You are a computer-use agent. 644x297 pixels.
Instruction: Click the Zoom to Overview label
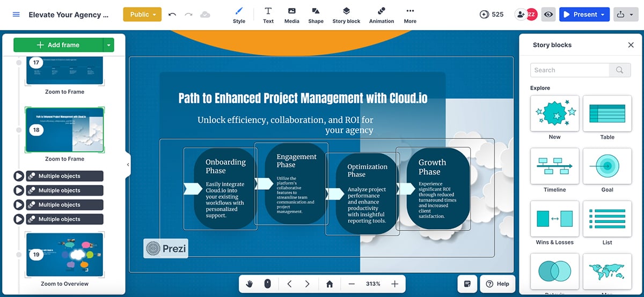(64, 284)
